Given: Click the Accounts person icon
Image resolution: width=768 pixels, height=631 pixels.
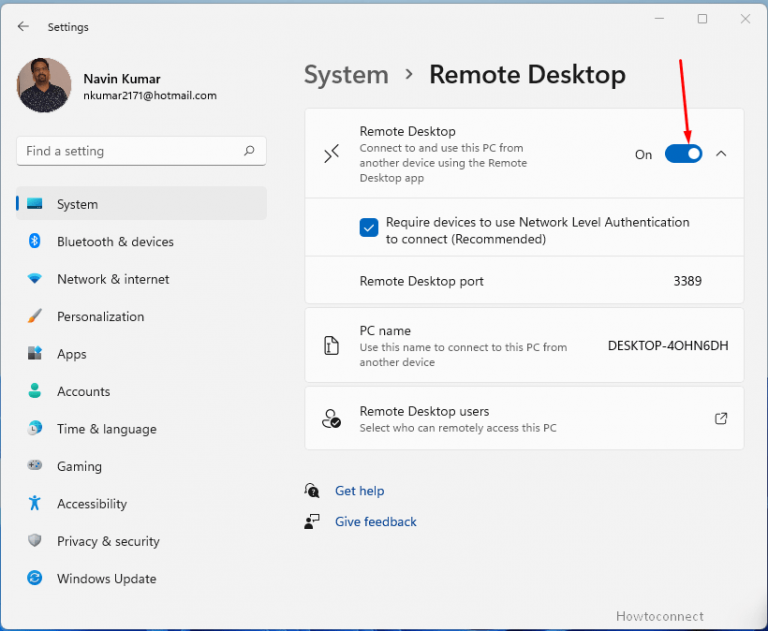Looking at the screenshot, I should tap(34, 390).
